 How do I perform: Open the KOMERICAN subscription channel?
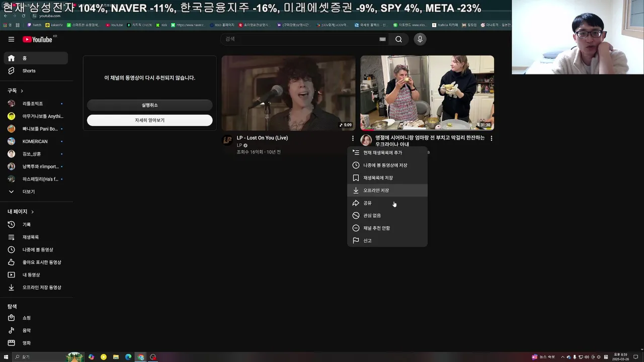[x=36, y=141]
